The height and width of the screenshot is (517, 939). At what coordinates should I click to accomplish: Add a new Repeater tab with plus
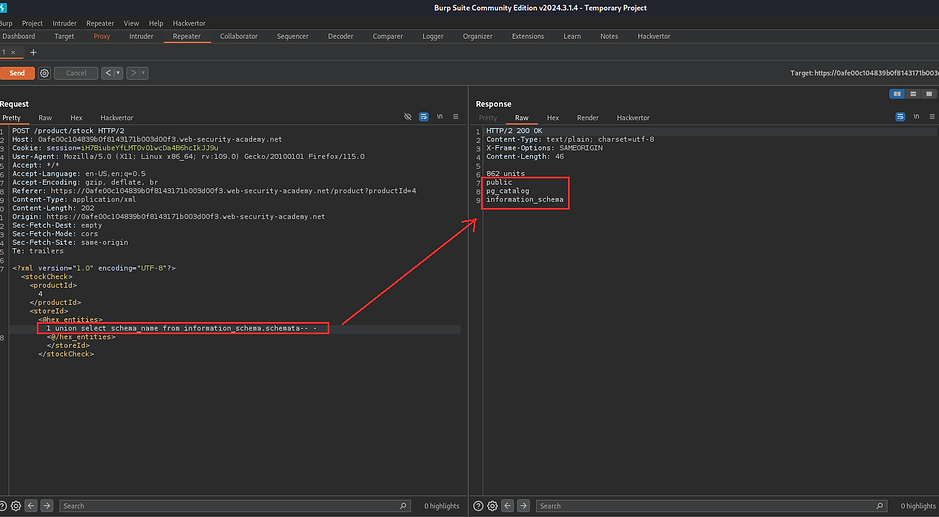[x=33, y=53]
